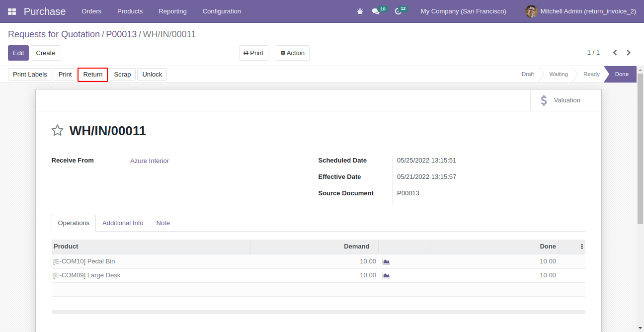Screen dimensions: 644x332
Task: Open the Action gear dropdown
Action: pyautogui.click(x=293, y=53)
